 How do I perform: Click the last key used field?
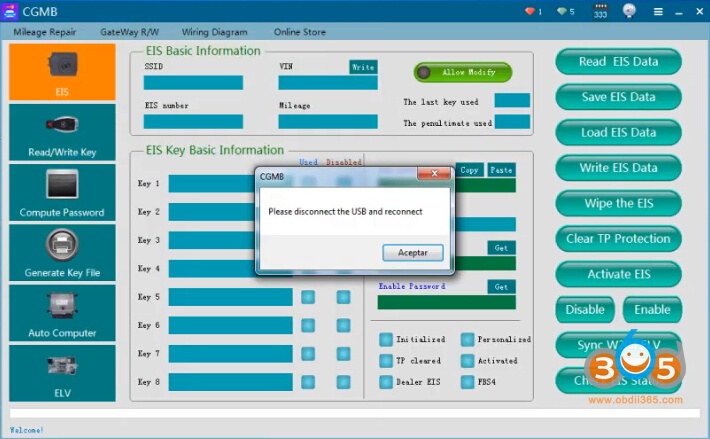[512, 100]
